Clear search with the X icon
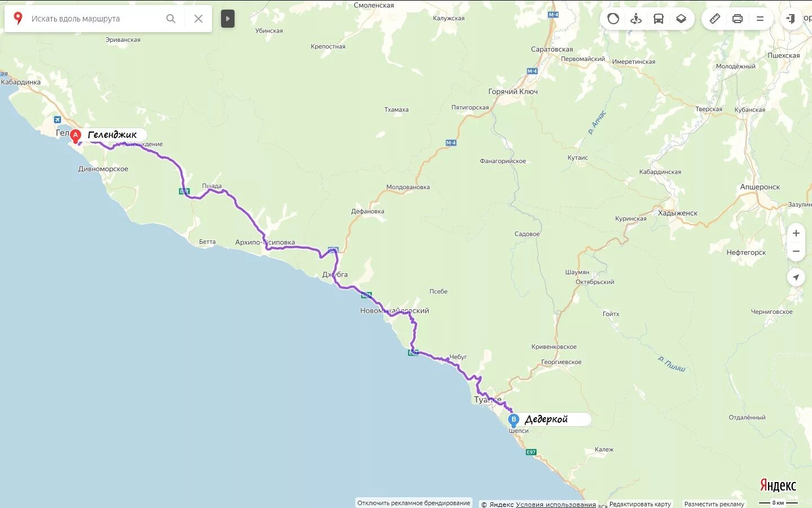The image size is (812, 508). 198,19
